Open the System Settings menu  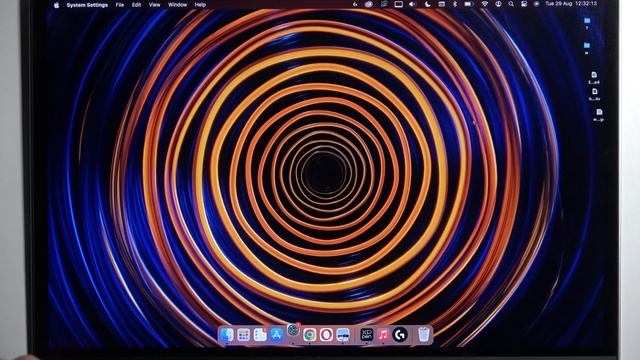click(87, 5)
